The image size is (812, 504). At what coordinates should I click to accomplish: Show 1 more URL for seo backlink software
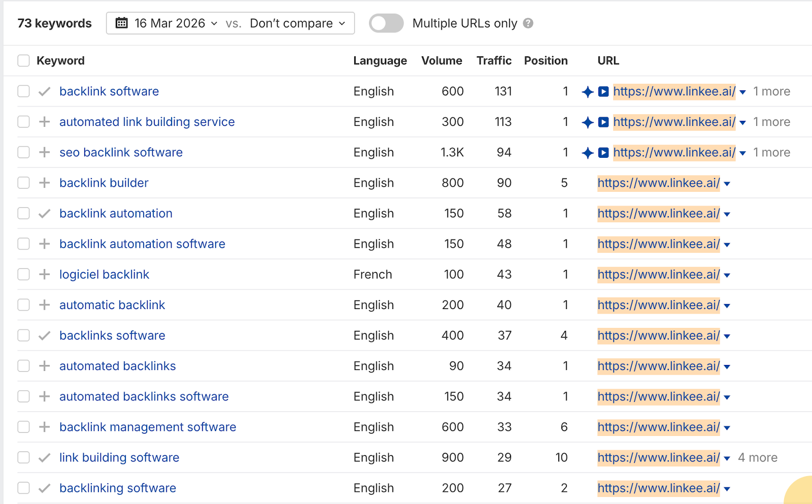771,152
